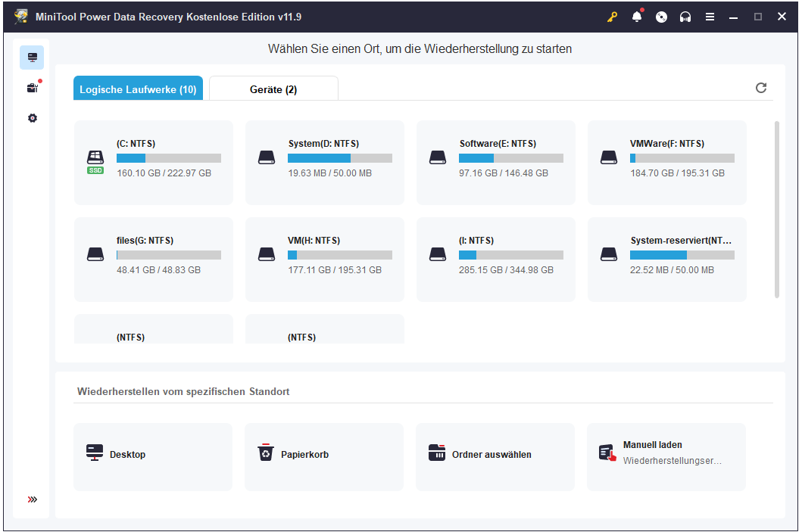This screenshot has height=532, width=802.
Task: Switch to the Geräte tab
Action: coord(273,88)
